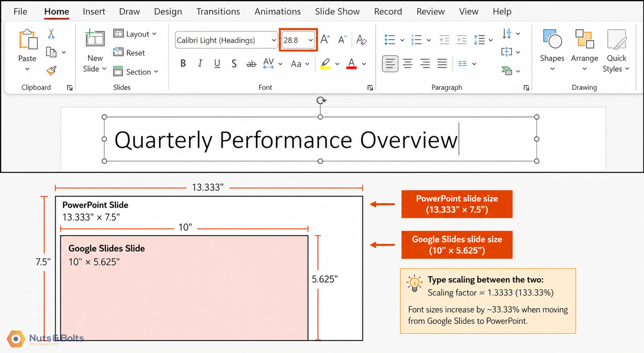Open the Paste options arrow
Image resolution: width=644 pixels, height=353 pixels.
point(27,69)
